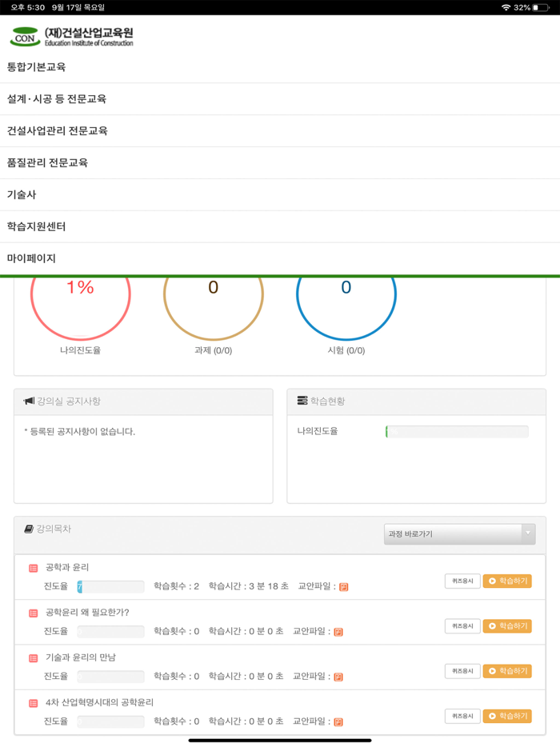560x747 pixels.
Task: Select 건설사업관리 전문교육 menu item
Action: (280, 131)
